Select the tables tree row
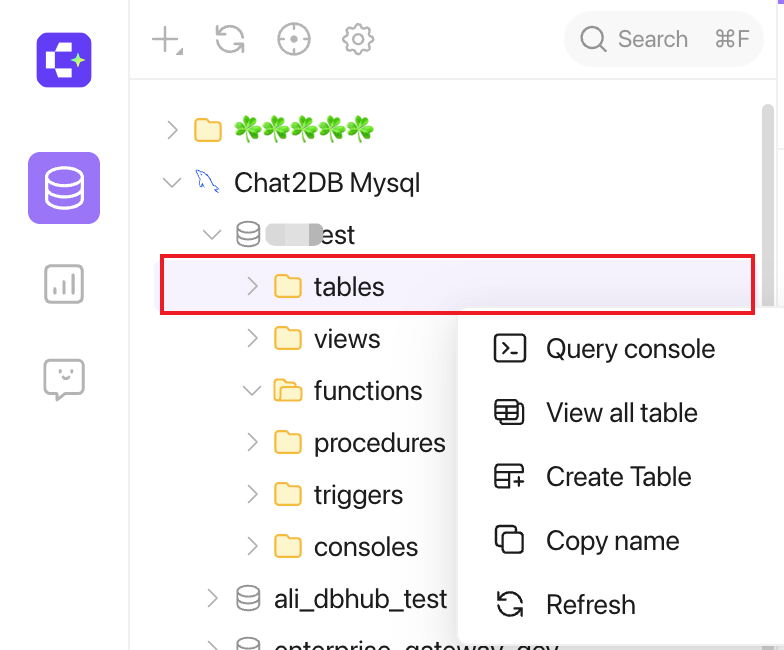 [x=457, y=285]
